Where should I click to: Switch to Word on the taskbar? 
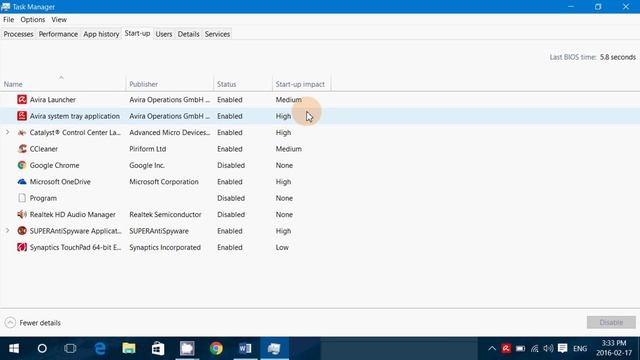245,349
